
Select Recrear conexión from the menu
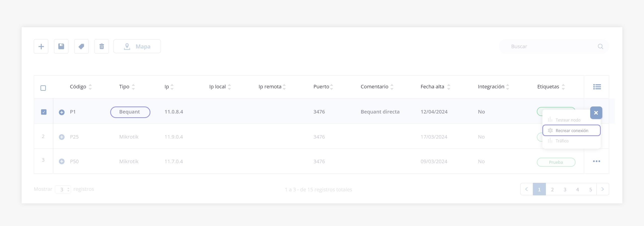(x=571, y=131)
